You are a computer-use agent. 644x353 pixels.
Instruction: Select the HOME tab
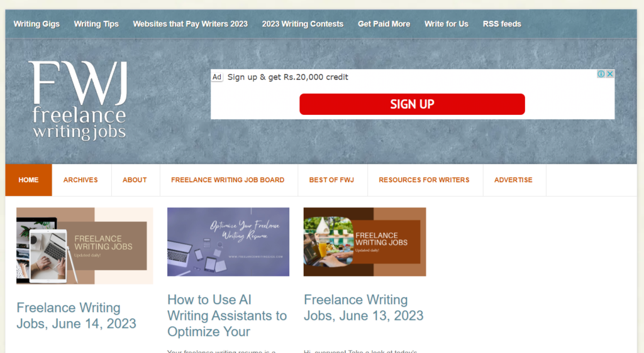[x=28, y=180]
